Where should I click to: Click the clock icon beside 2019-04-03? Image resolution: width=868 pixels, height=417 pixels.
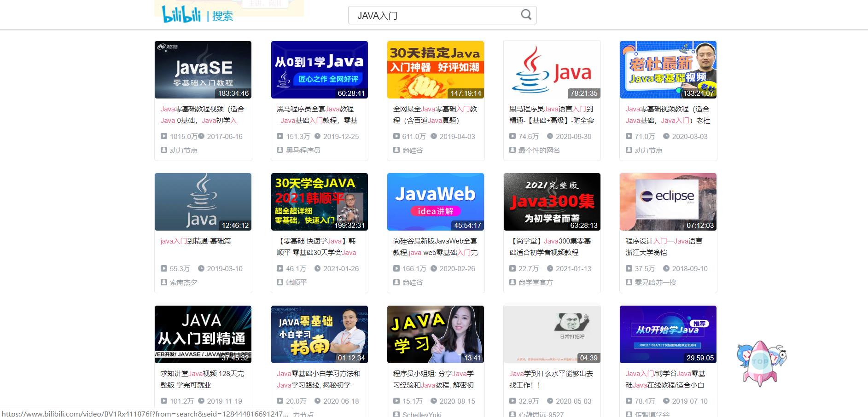point(434,136)
